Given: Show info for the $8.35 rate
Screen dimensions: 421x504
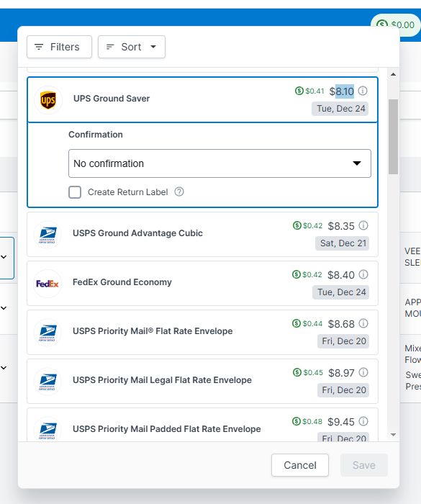Looking at the screenshot, I should (x=363, y=225).
